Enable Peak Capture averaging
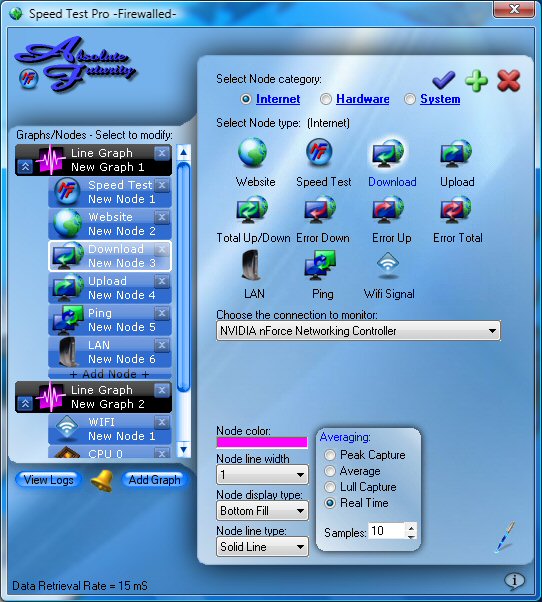Image resolution: width=542 pixels, height=602 pixels. coord(330,455)
